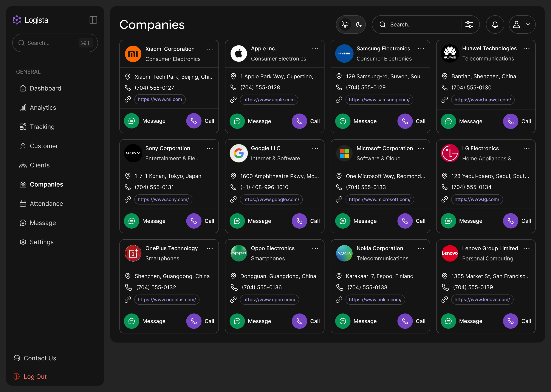Image resolution: width=551 pixels, height=392 pixels.
Task: Collapse the sidebar with the panel icon
Action: coord(93,20)
